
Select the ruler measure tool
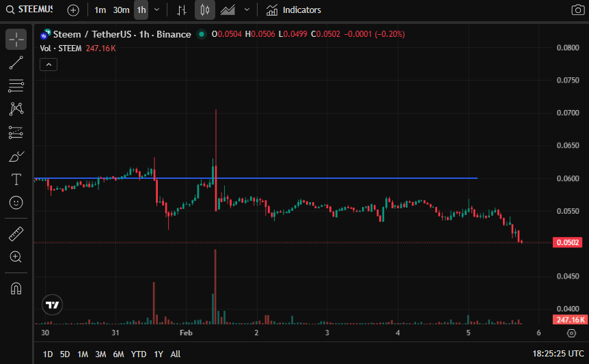click(x=16, y=234)
